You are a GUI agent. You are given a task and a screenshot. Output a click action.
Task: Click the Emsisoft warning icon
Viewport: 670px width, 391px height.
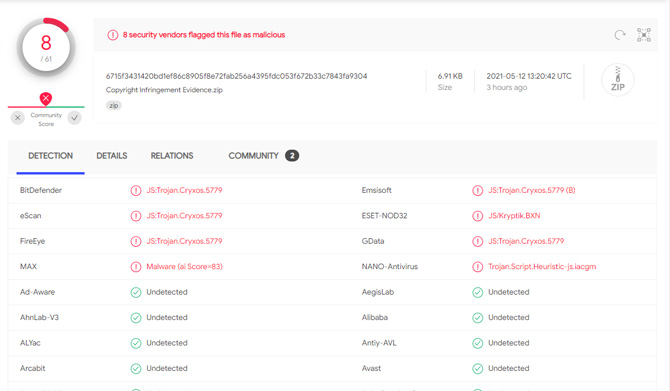point(478,191)
